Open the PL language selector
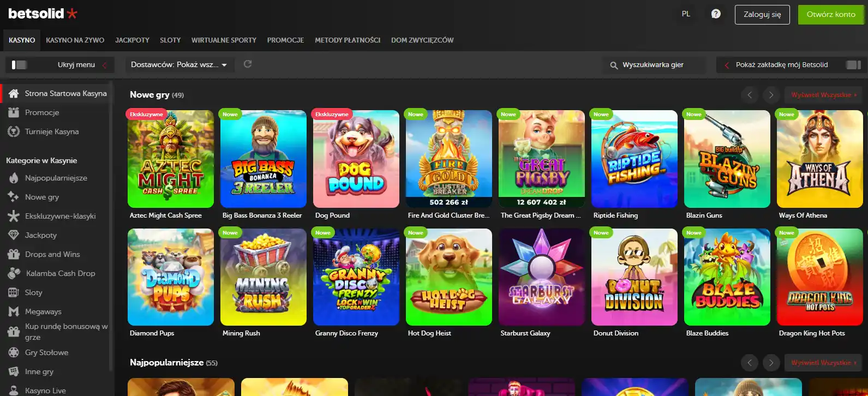Image resolution: width=868 pixels, height=396 pixels. point(686,14)
